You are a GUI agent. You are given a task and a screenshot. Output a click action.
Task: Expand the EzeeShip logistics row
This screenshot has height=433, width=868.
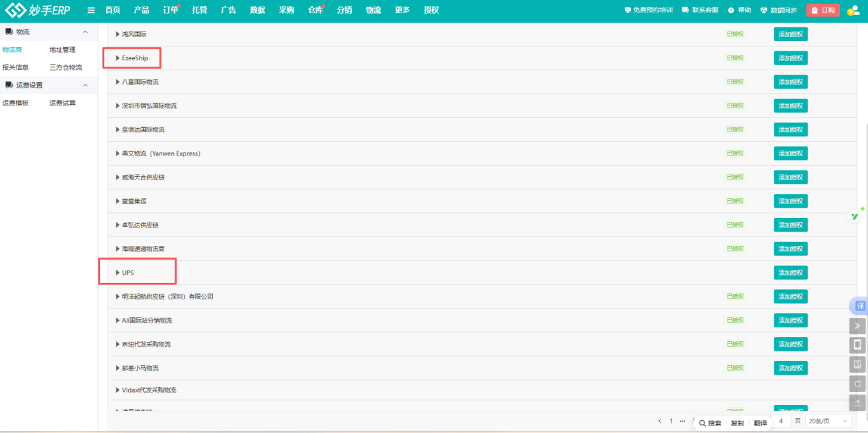point(118,58)
